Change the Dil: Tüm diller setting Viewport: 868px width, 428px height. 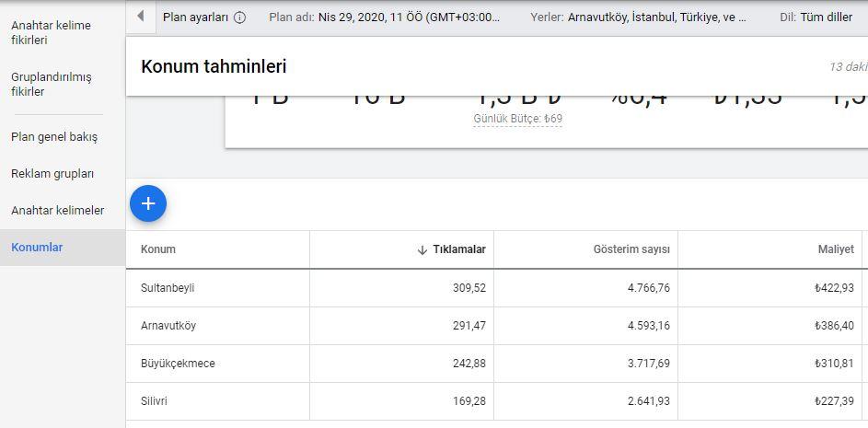tap(816, 17)
